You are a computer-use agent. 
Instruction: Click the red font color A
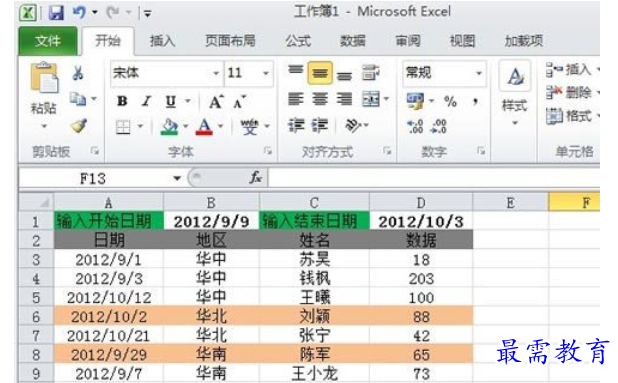tap(204, 127)
